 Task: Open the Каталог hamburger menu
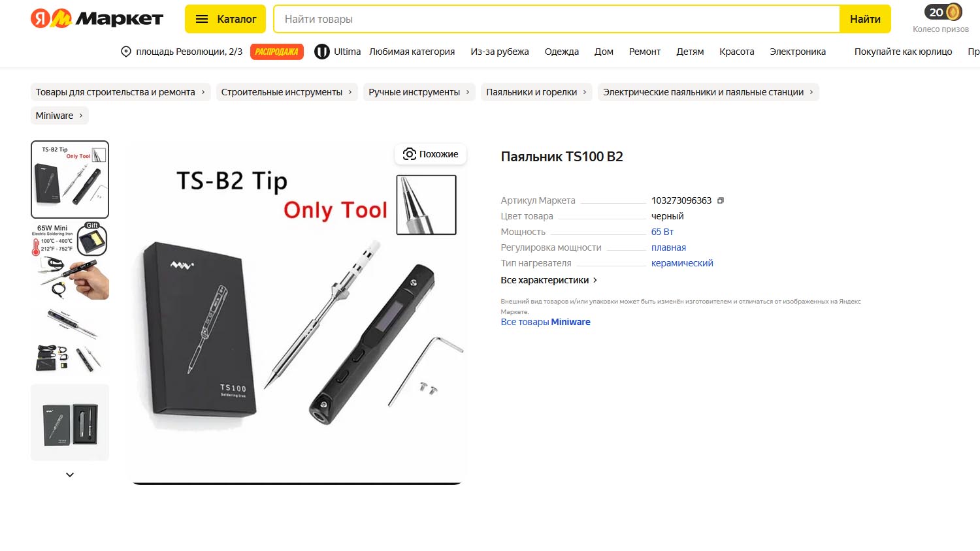[225, 19]
